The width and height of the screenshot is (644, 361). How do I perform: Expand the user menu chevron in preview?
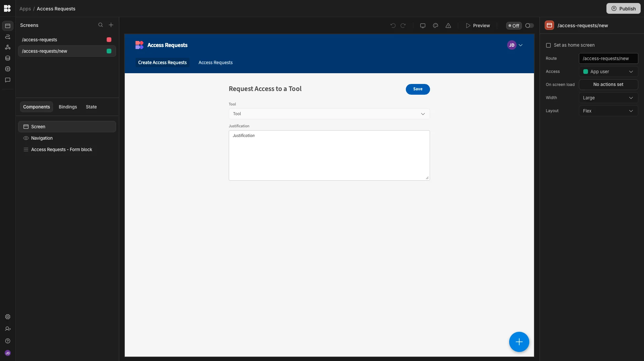pyautogui.click(x=521, y=45)
